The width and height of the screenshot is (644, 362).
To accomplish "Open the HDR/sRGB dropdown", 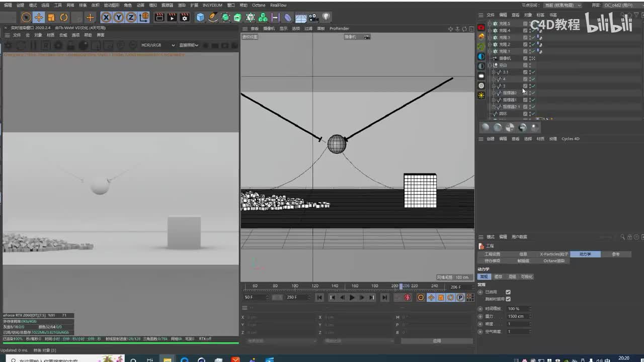I will click(x=158, y=45).
